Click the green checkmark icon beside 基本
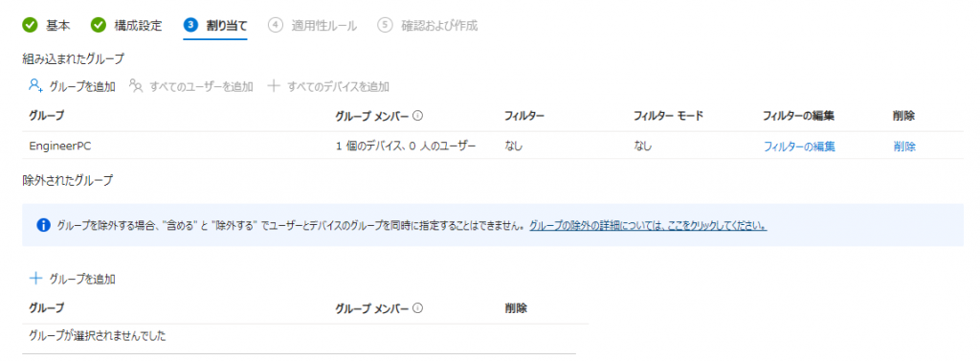This screenshot has width=980, height=361. [x=30, y=26]
